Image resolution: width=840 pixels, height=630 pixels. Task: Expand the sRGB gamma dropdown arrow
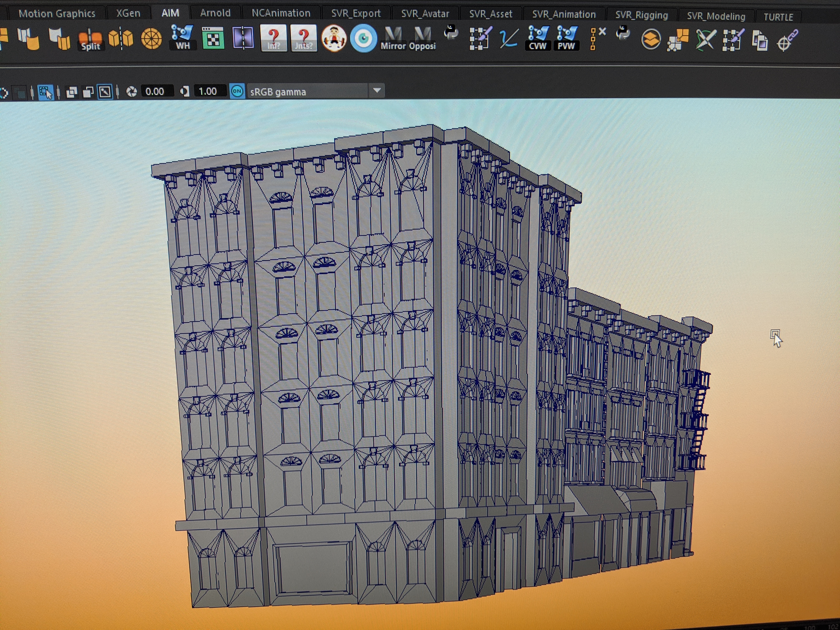point(377,91)
